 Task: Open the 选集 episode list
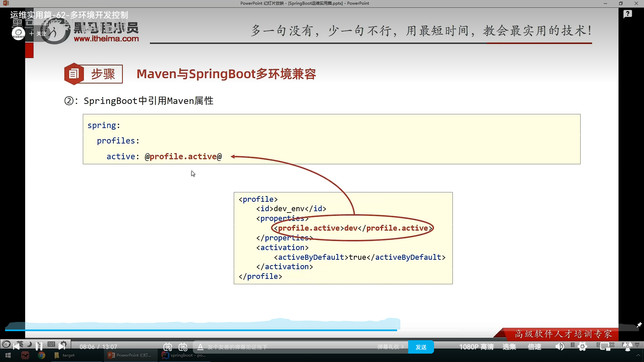point(509,347)
